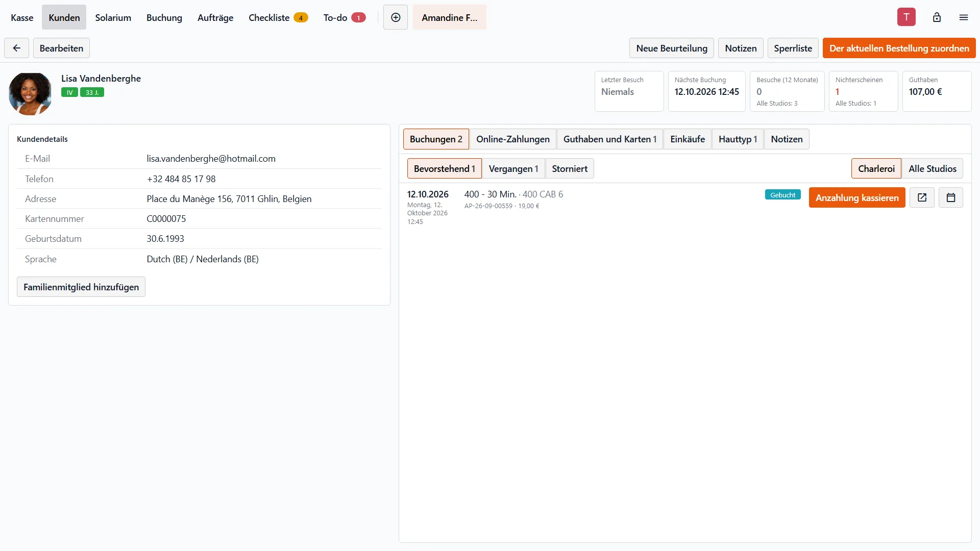Show Vergangen bookings
The height and width of the screenshot is (551, 980).
pyautogui.click(x=513, y=168)
